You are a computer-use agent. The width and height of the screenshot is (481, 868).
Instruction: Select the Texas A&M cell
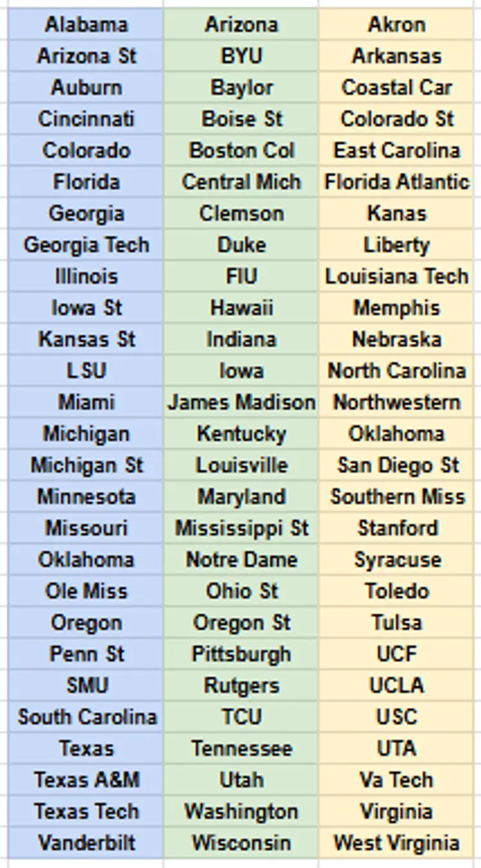coord(86,779)
